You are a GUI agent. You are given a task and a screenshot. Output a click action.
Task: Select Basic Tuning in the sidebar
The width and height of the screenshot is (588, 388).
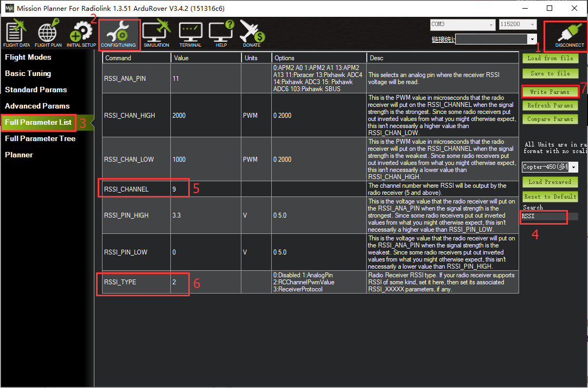pos(28,73)
